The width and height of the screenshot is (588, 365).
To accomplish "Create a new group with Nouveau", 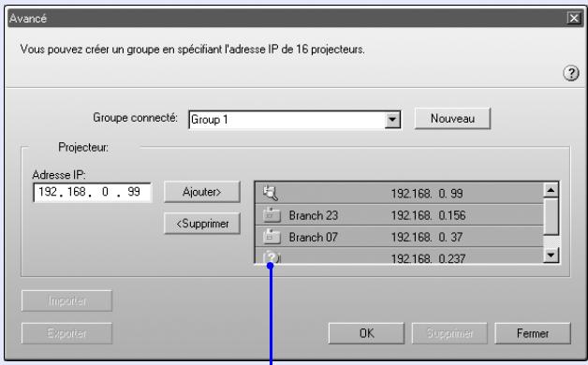I will [452, 119].
